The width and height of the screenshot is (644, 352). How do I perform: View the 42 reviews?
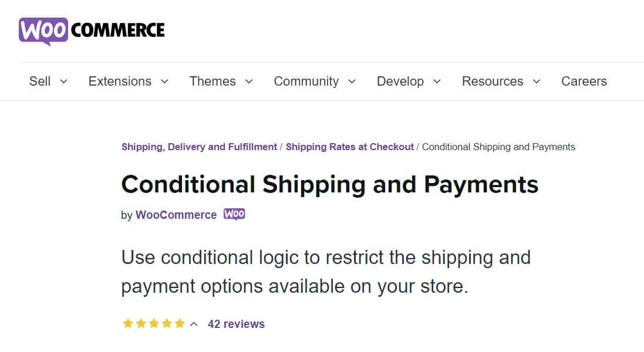pyautogui.click(x=237, y=323)
